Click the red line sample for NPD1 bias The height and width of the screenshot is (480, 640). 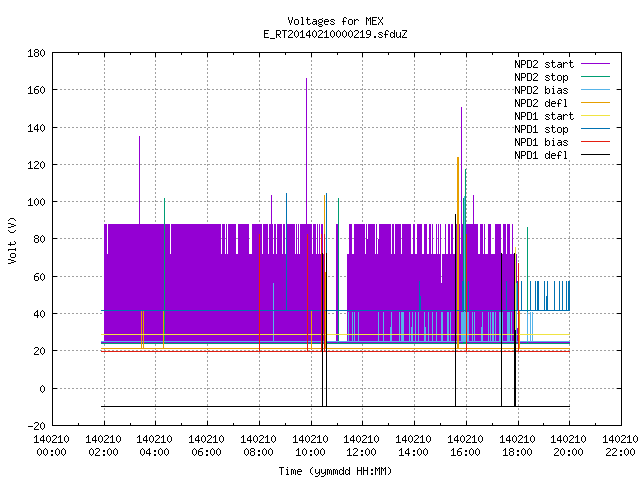pyautogui.click(x=595, y=142)
